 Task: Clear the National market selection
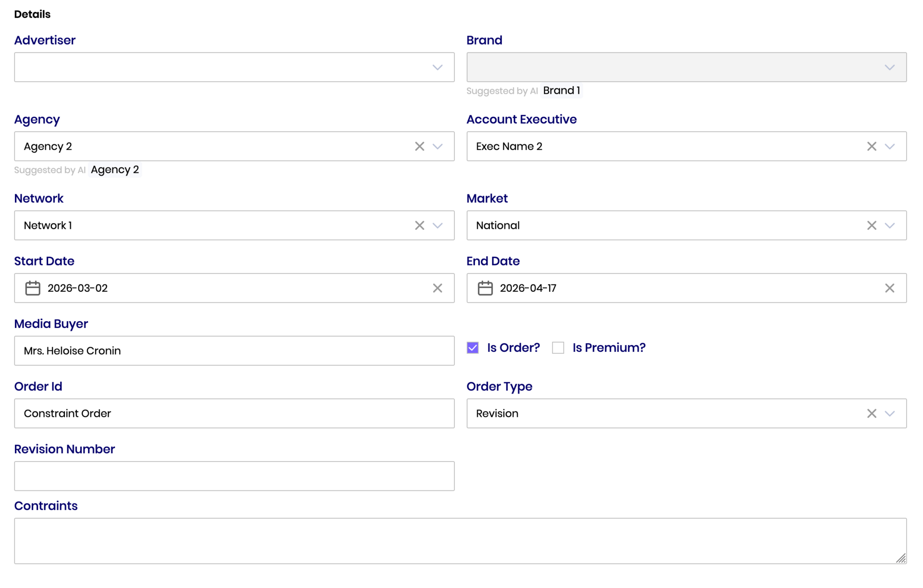872,225
